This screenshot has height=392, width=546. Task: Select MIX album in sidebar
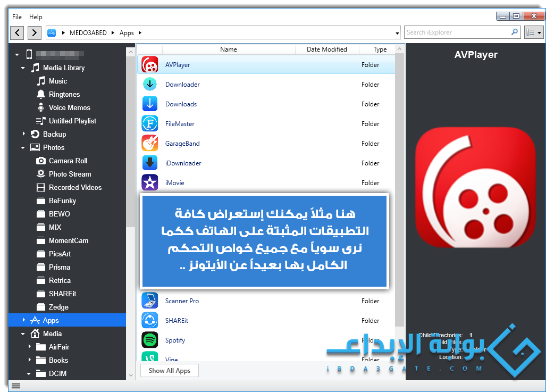pyautogui.click(x=55, y=227)
